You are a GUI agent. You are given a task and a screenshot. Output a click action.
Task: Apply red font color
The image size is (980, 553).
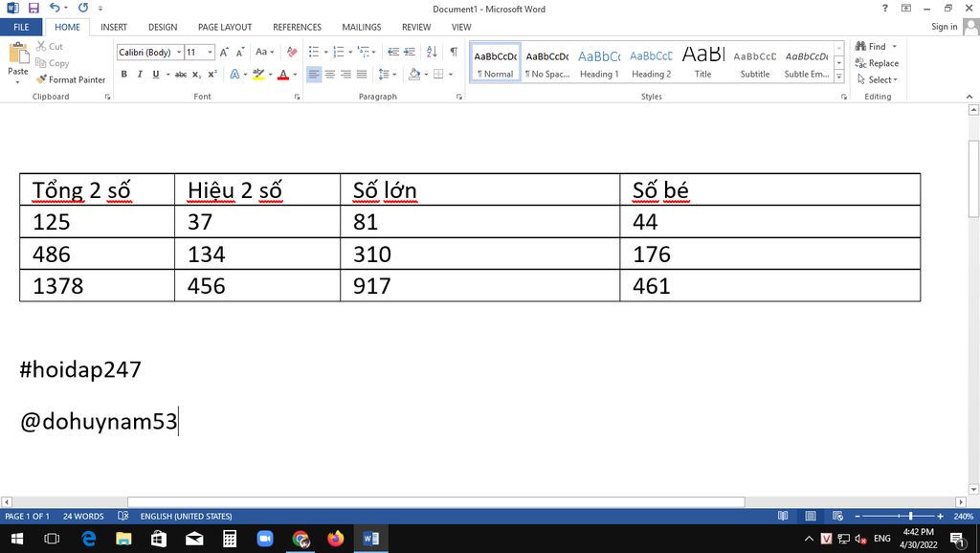point(283,74)
